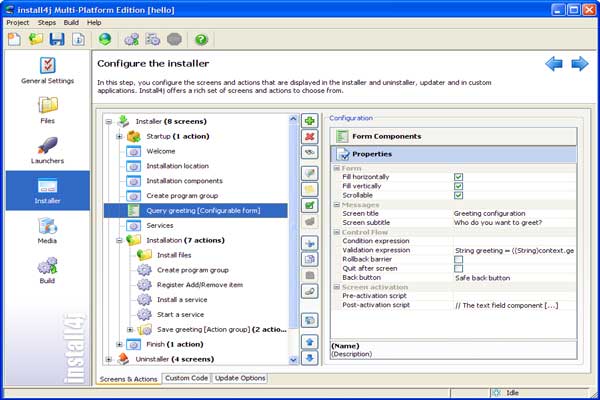600x400 pixels.
Task: Open the Form Components section
Action: (x=385, y=136)
